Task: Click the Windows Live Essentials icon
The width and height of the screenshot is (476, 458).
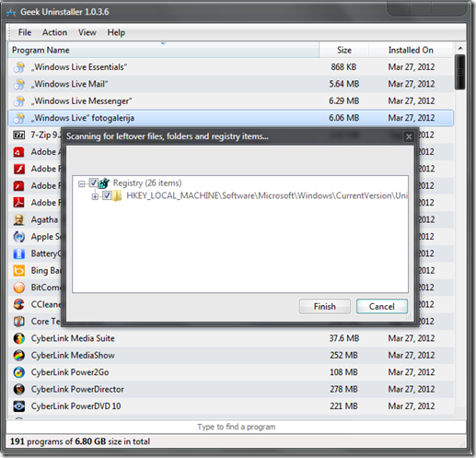Action: pyautogui.click(x=19, y=67)
